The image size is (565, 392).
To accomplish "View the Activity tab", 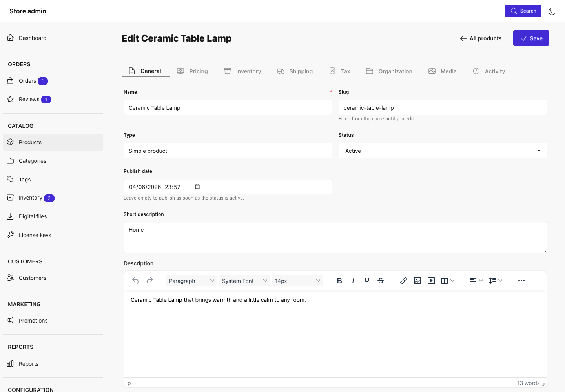I will (x=489, y=71).
